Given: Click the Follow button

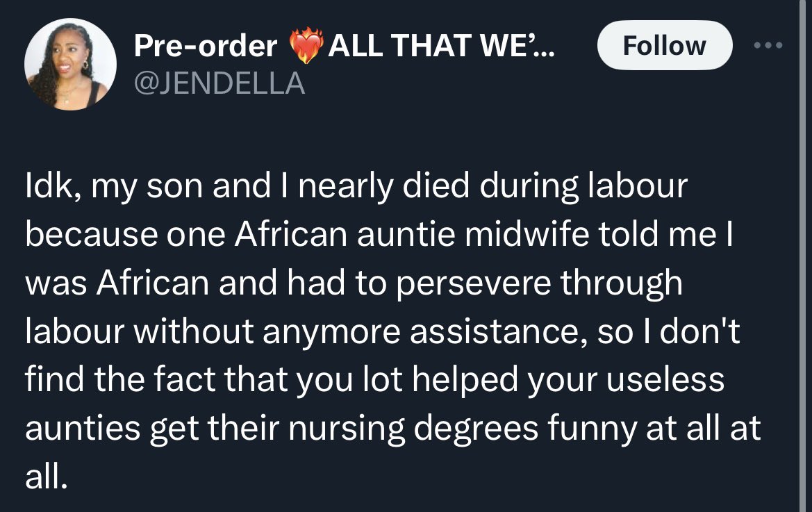Looking at the screenshot, I should coord(664,46).
